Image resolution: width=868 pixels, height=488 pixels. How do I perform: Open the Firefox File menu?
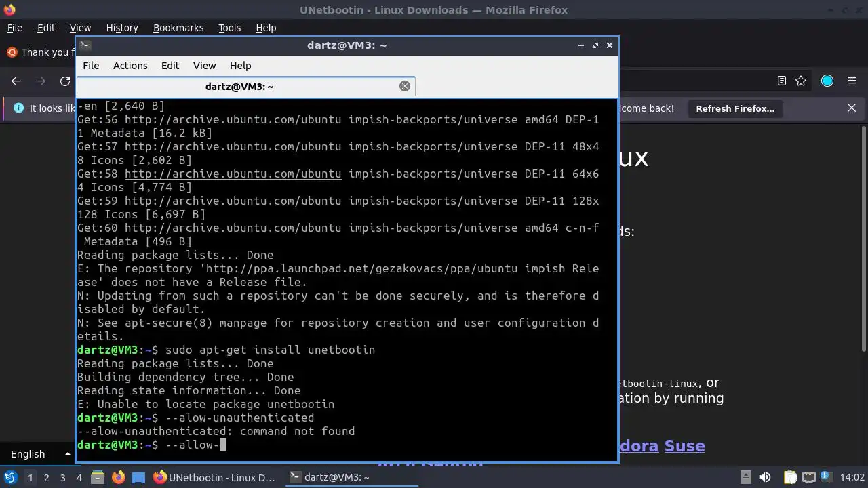coord(14,28)
